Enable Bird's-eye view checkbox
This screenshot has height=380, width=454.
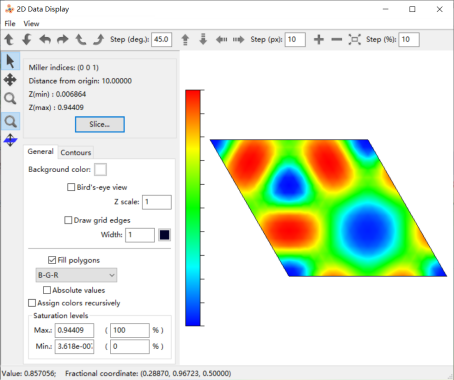[x=71, y=187]
